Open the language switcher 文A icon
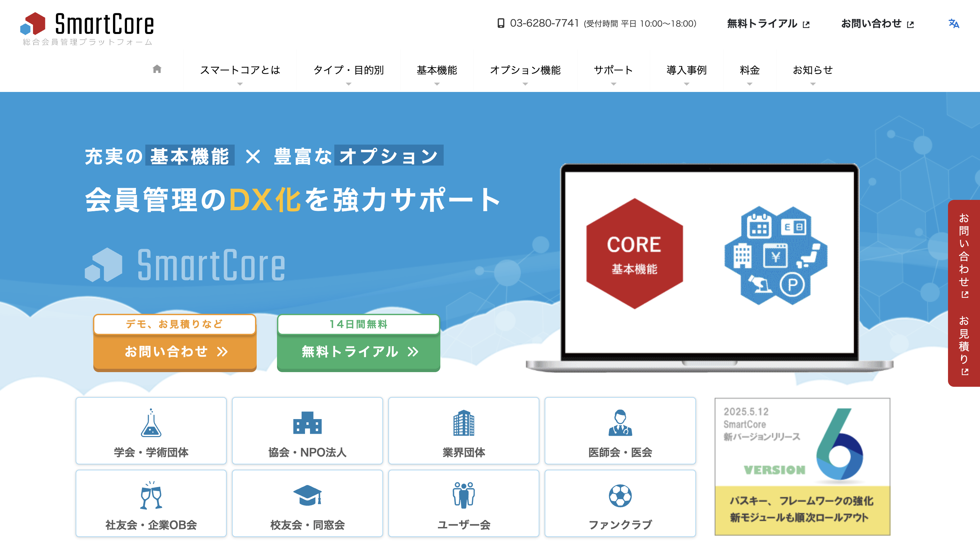 click(953, 24)
